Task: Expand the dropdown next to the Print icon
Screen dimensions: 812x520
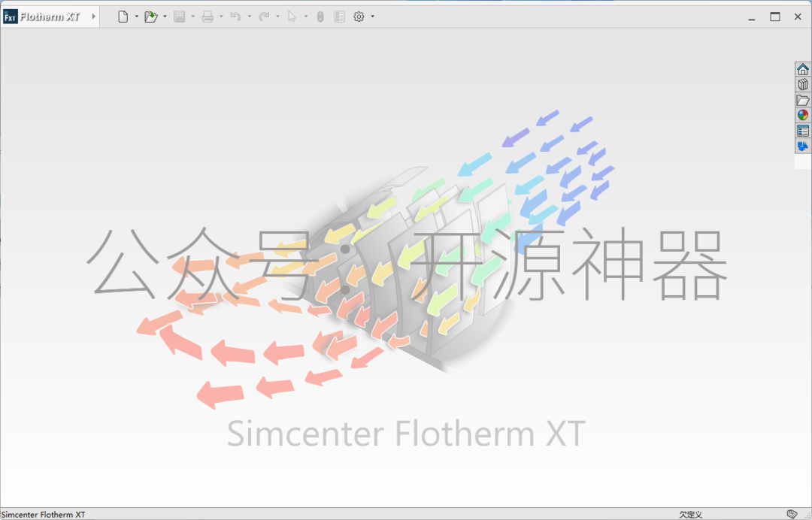Action: click(x=221, y=17)
